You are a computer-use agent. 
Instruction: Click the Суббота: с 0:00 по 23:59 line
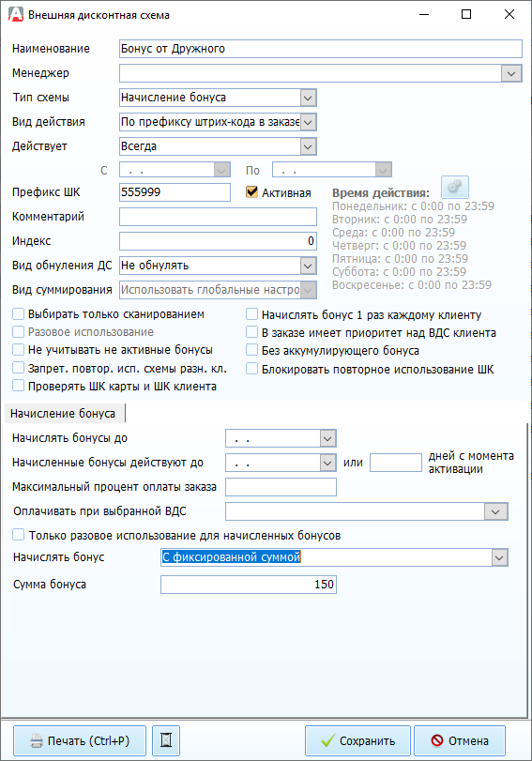point(399,272)
